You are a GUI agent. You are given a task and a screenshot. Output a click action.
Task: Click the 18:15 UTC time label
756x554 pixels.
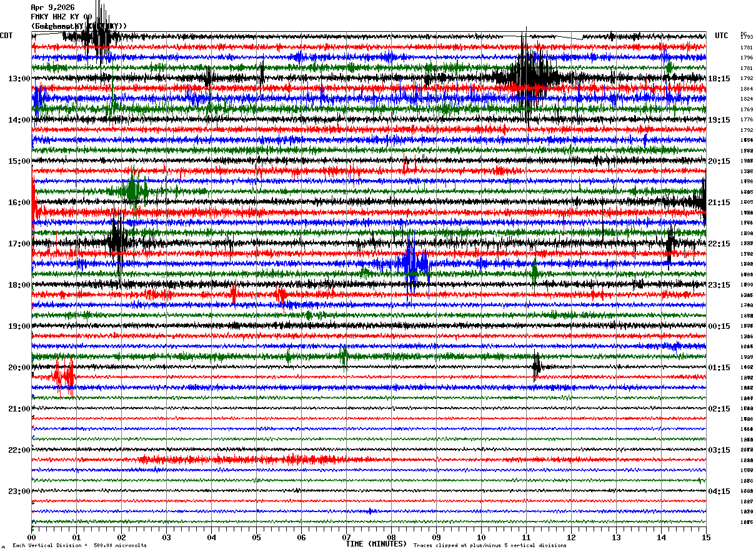click(x=719, y=79)
